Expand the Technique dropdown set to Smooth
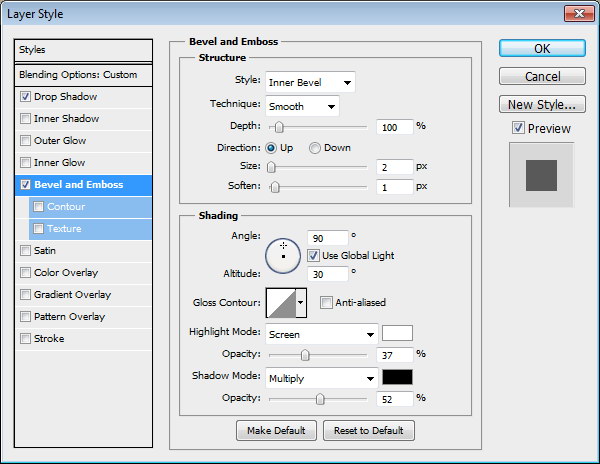600x464 pixels. (302, 105)
